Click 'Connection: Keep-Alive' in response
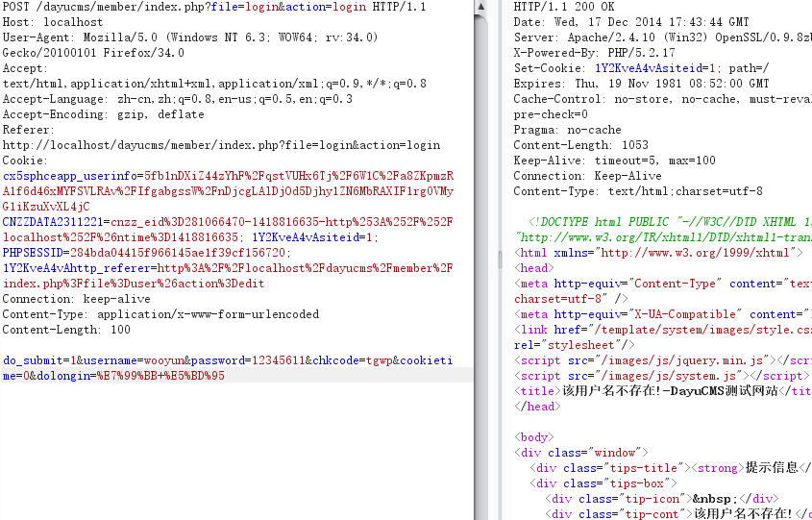Screen dimensions: 812x520 point(588,176)
